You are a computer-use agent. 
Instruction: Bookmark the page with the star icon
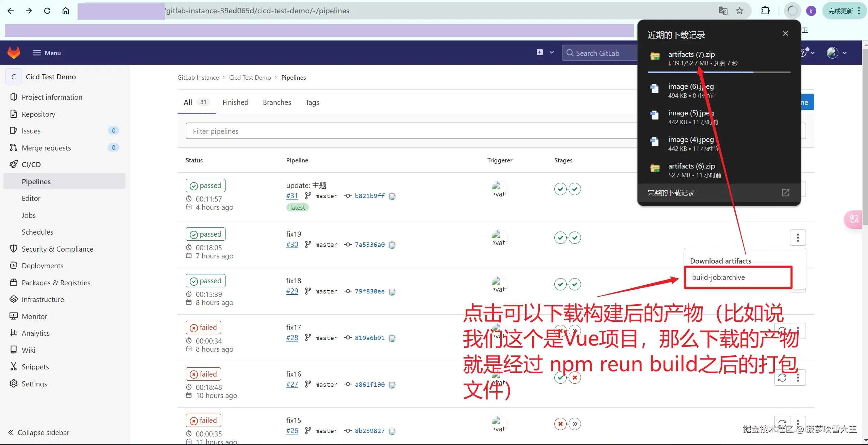coord(740,11)
